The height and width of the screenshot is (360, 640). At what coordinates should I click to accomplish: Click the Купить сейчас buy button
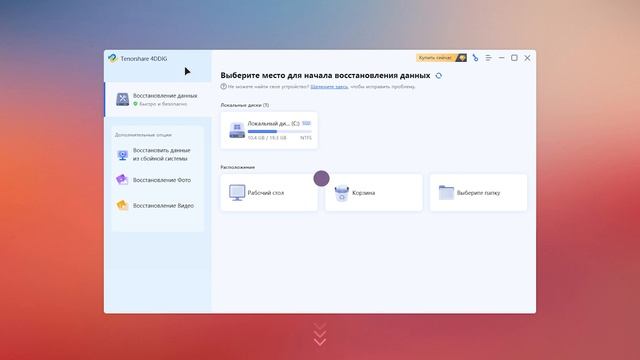(x=441, y=58)
